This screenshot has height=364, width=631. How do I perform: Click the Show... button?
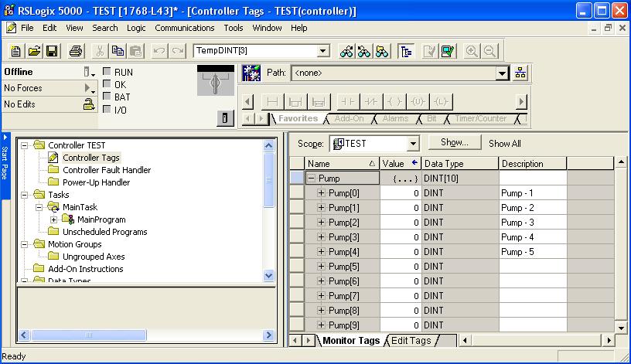point(455,142)
